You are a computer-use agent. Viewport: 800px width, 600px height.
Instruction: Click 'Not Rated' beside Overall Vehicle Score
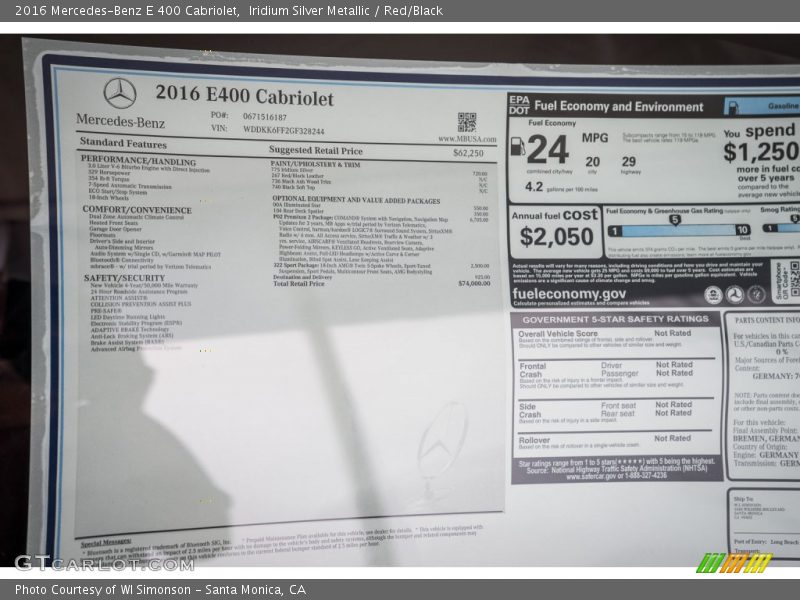tap(672, 333)
